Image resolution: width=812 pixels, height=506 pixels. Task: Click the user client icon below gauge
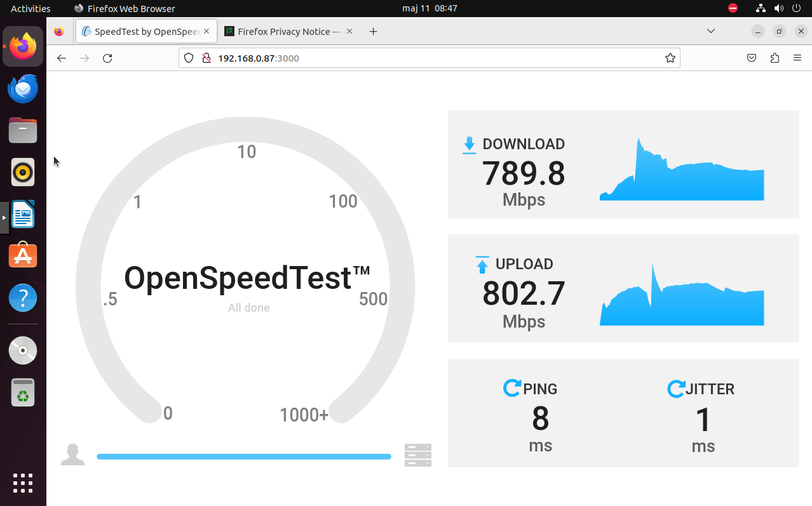72,455
